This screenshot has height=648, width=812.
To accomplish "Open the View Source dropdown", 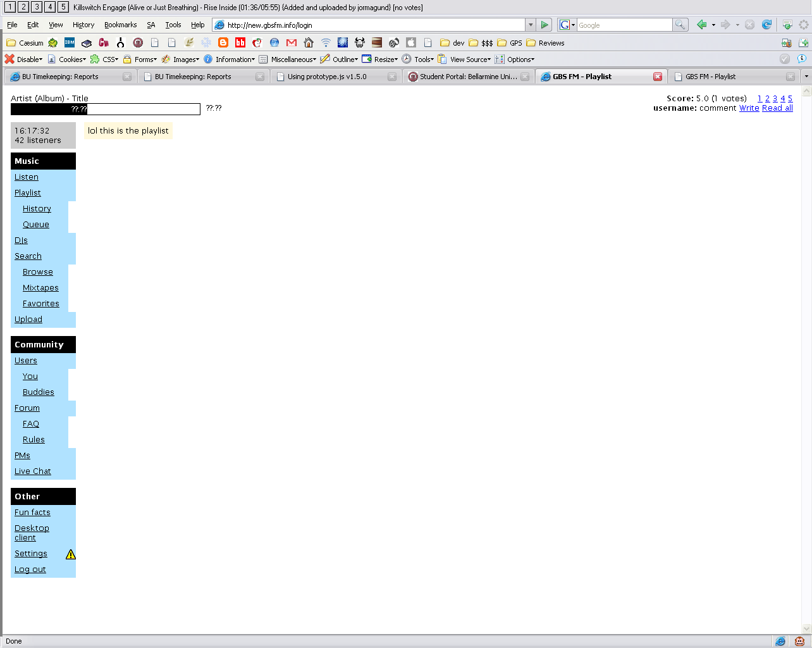I will (464, 59).
